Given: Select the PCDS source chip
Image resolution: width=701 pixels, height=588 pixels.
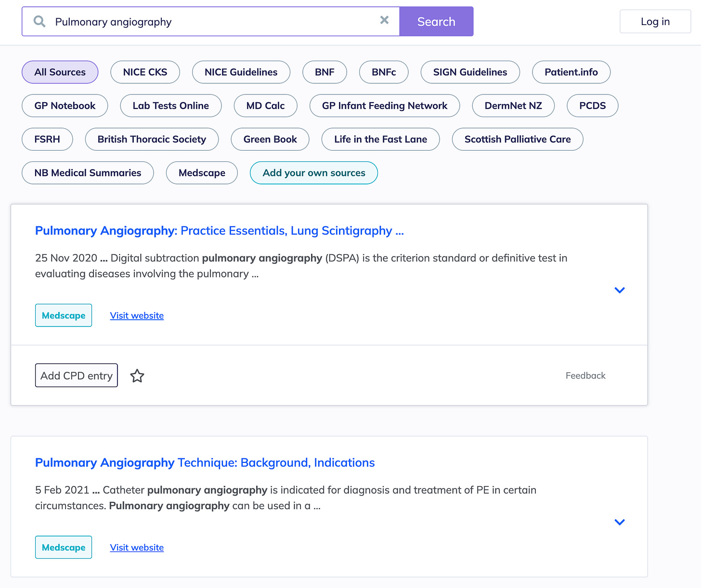Looking at the screenshot, I should [x=593, y=106].
